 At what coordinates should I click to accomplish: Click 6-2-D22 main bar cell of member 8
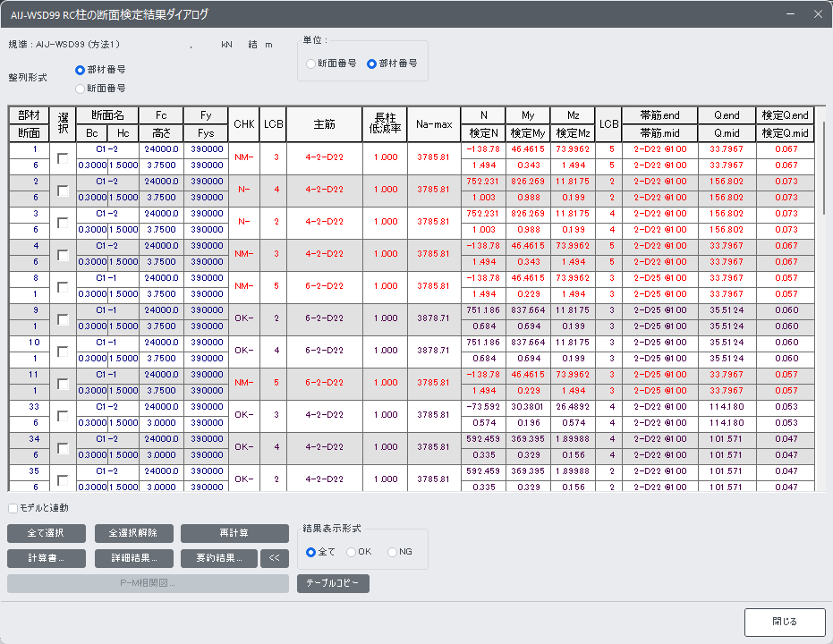[324, 286]
